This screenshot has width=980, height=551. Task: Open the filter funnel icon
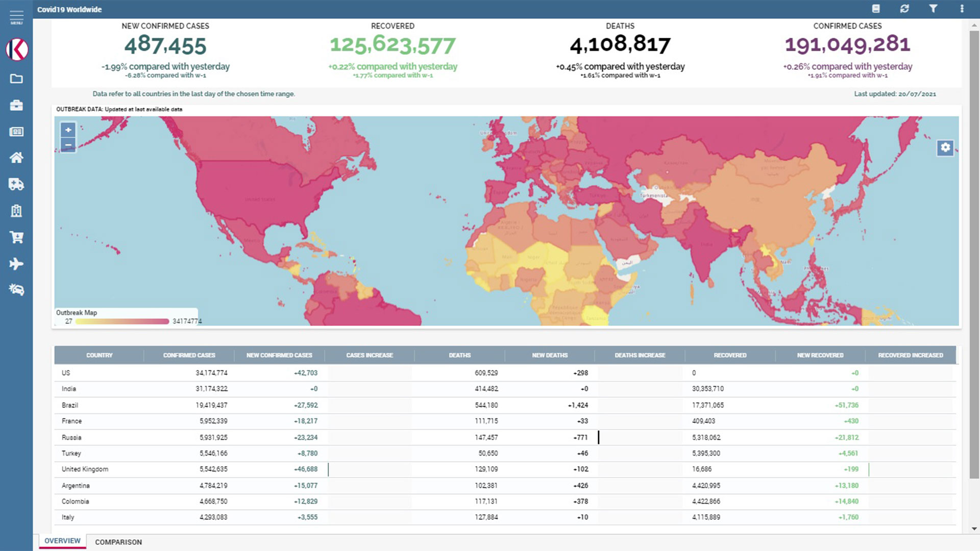tap(933, 9)
